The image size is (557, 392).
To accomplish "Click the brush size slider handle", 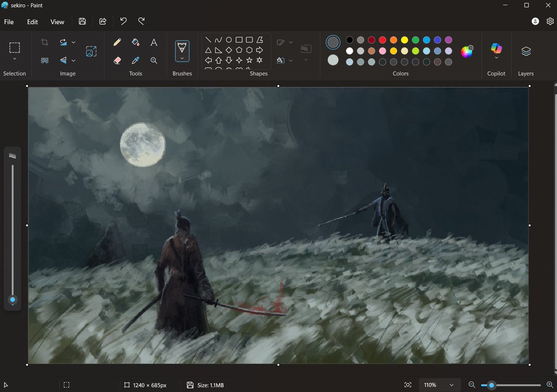I will [x=13, y=300].
